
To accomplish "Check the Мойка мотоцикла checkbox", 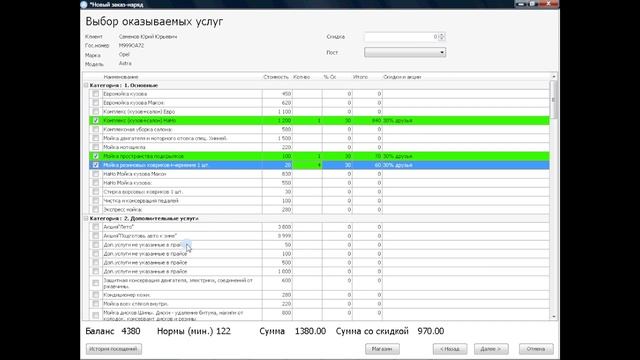I will coord(96,147).
